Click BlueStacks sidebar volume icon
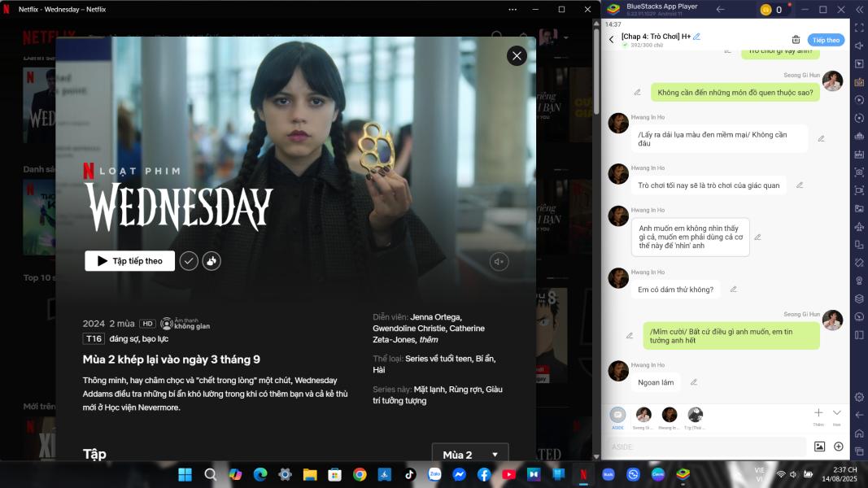 coord(859,46)
